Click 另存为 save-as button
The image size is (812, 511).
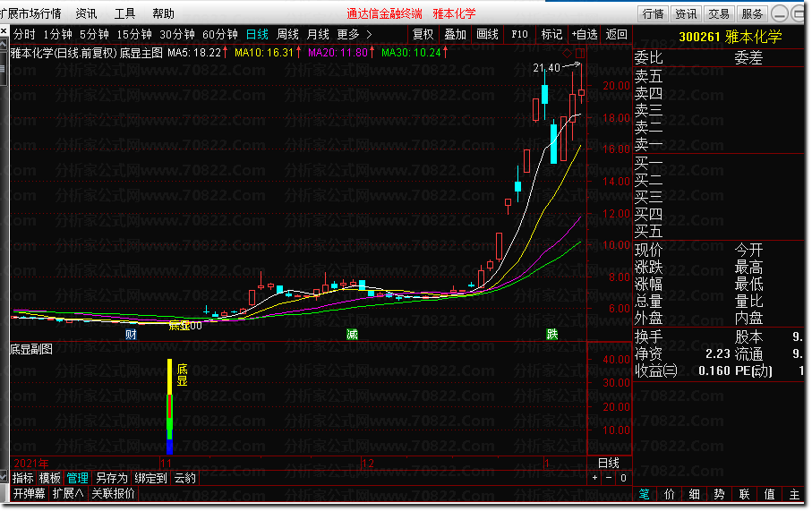[x=111, y=478]
